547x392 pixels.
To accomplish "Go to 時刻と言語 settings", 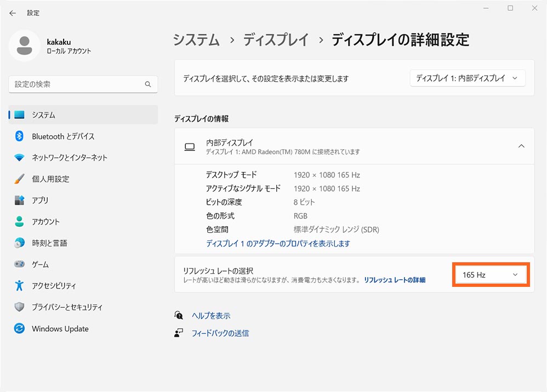I will (49, 243).
